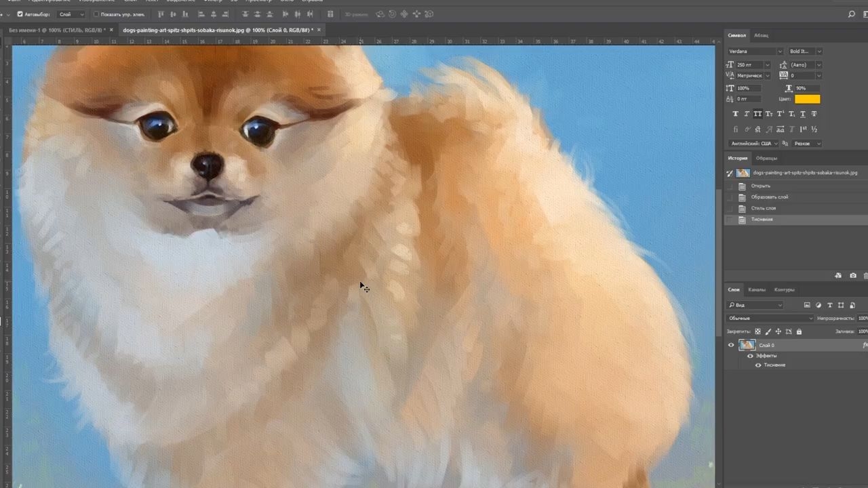Toggle Strikethrough text style
868x488 pixels.
814,114
